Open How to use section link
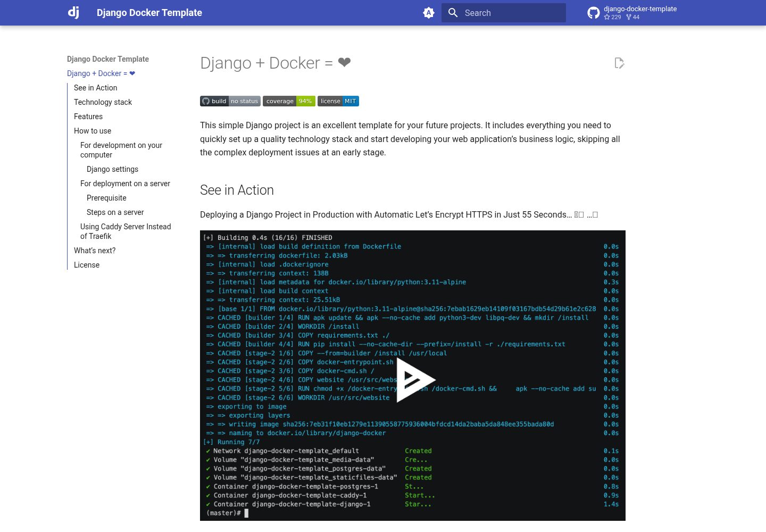The image size is (766, 532). point(93,131)
